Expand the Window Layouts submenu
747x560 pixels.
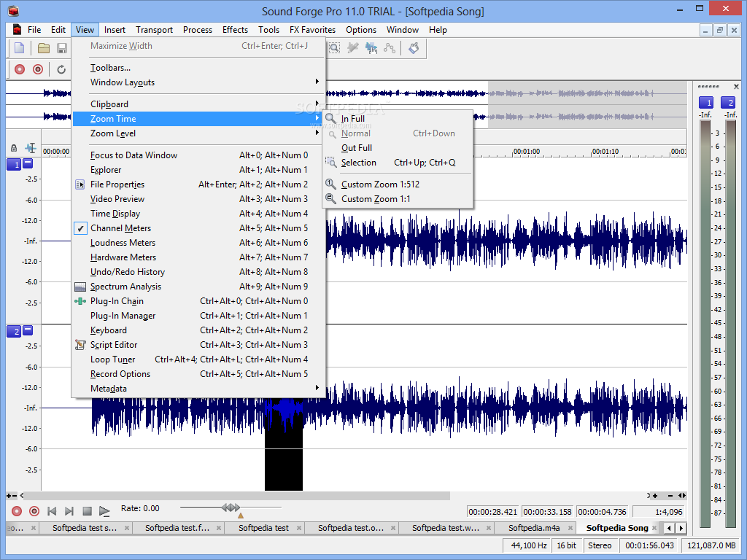click(x=199, y=82)
